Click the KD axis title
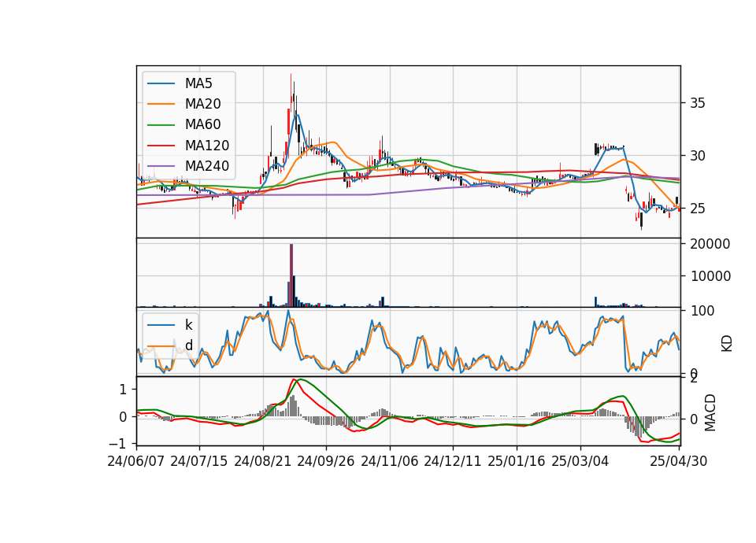The image size is (756, 543). point(727,344)
